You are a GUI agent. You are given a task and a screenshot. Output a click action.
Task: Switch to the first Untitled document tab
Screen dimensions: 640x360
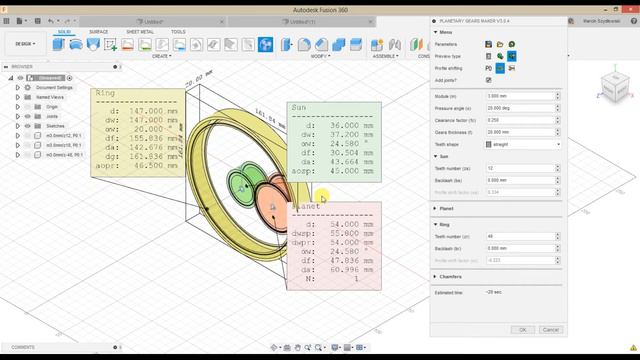[153, 21]
